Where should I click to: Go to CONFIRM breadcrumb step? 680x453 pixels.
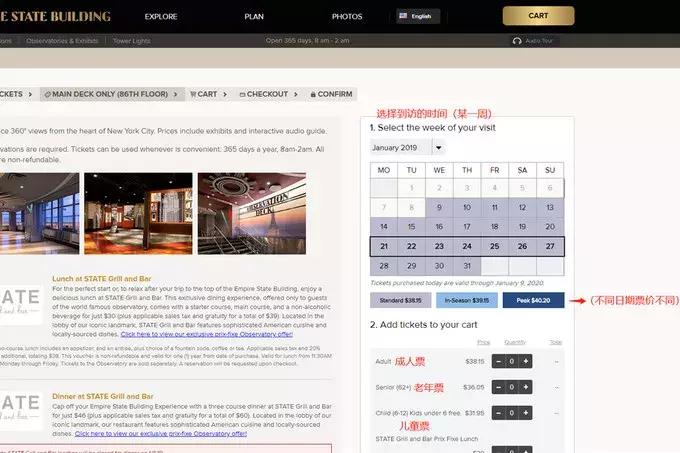(331, 94)
